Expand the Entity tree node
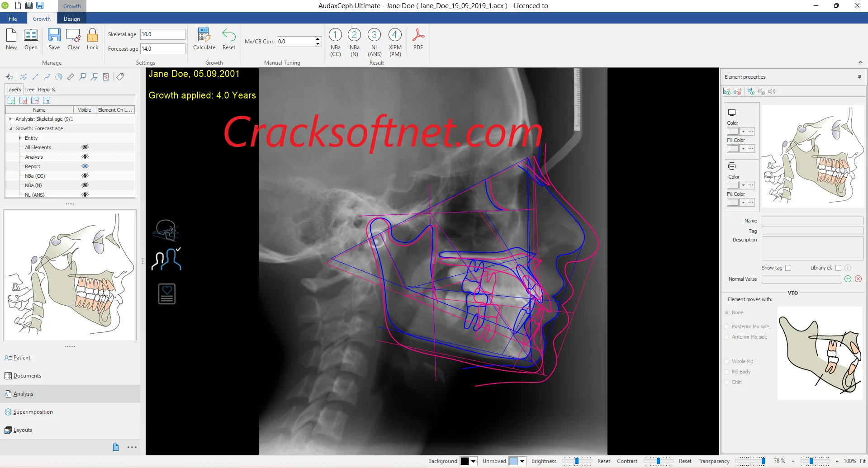This screenshot has width=868, height=468. (20, 138)
